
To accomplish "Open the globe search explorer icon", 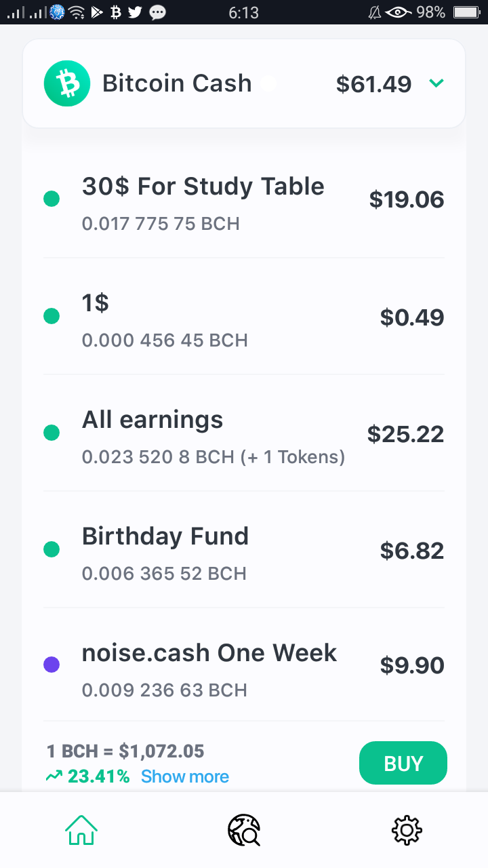I will [x=244, y=830].
